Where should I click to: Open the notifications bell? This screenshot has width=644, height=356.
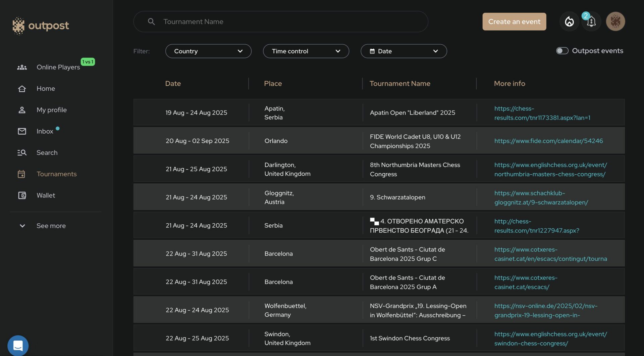(x=591, y=21)
